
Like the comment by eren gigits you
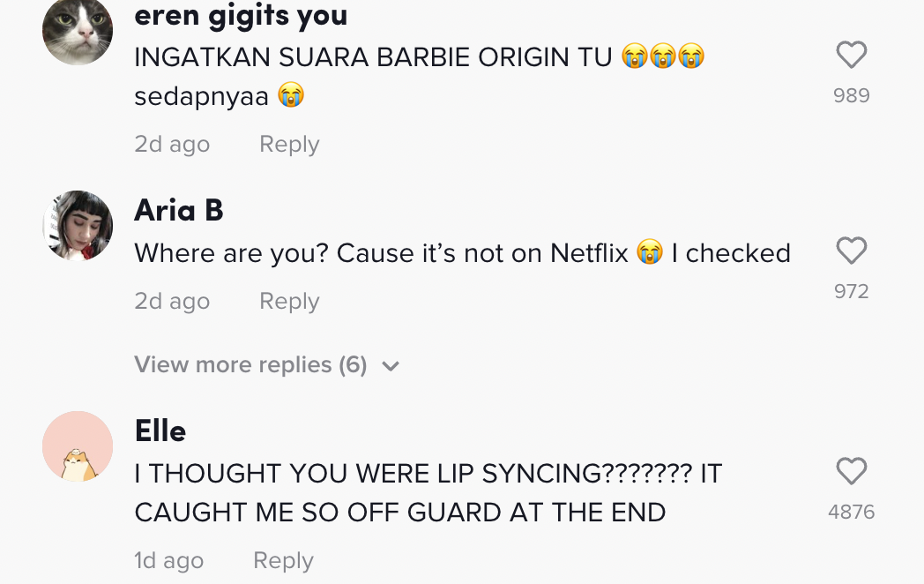tap(851, 56)
